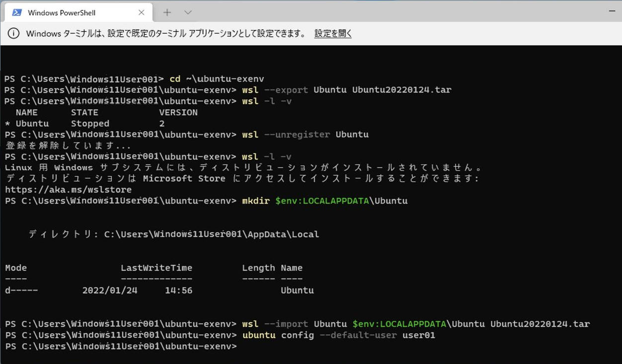Screen dimensions: 622x364
Task: Close the Windows PowerShell tab
Action: click(x=141, y=12)
